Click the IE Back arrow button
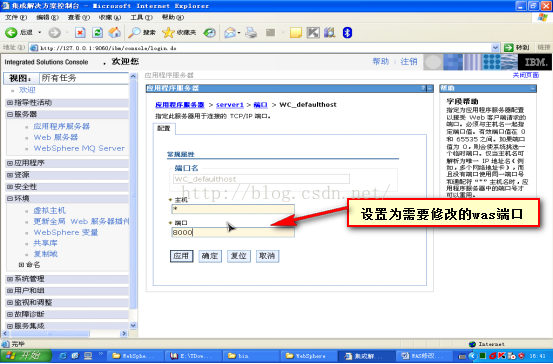The width and height of the screenshot is (553, 364). point(11,33)
